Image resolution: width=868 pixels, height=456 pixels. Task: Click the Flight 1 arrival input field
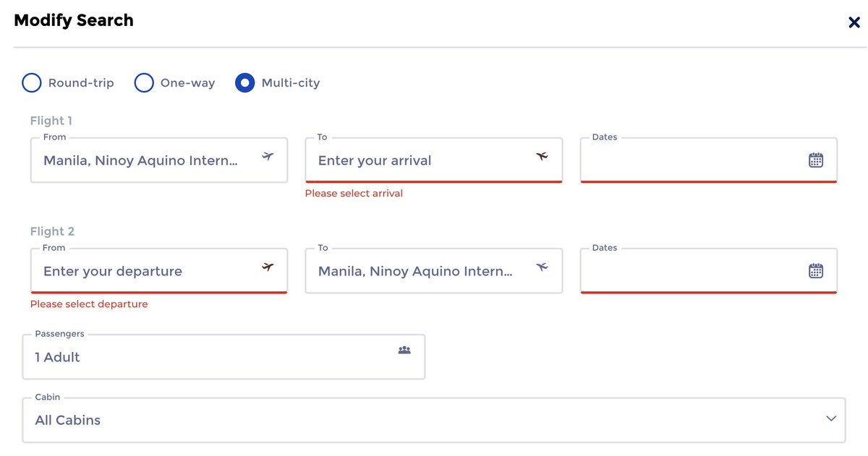click(x=434, y=160)
